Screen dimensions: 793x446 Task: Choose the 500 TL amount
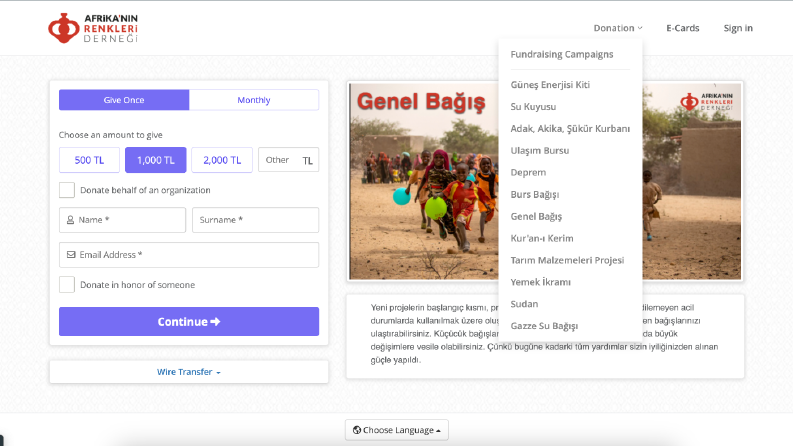click(x=90, y=160)
